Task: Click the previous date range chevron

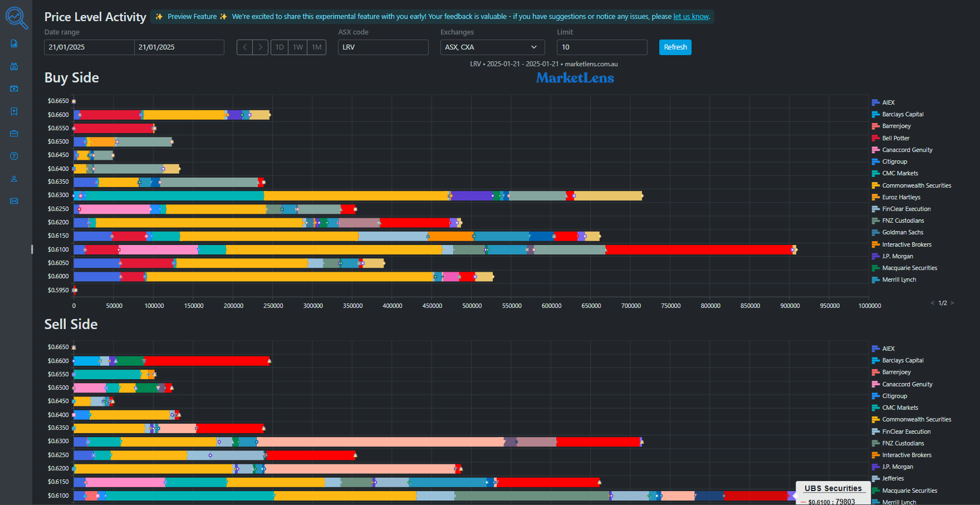Action: coord(244,47)
